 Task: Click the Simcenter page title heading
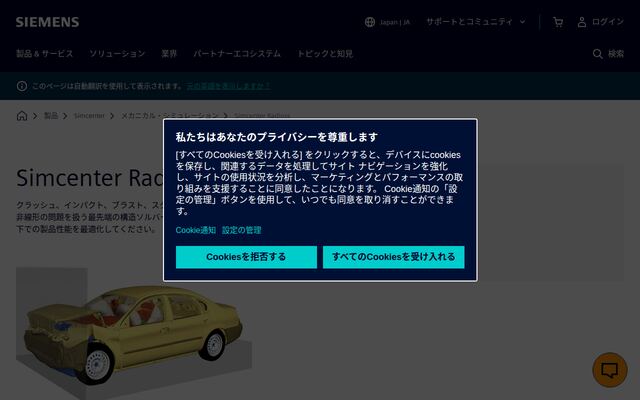(90, 178)
